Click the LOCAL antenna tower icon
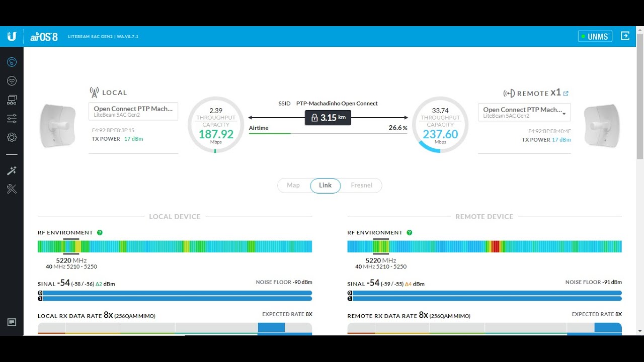Image resolution: width=644 pixels, height=362 pixels. [x=94, y=93]
